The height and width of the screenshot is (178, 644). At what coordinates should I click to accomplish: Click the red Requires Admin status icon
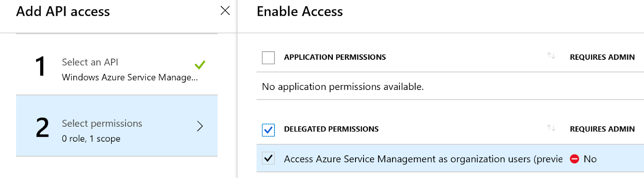point(574,159)
